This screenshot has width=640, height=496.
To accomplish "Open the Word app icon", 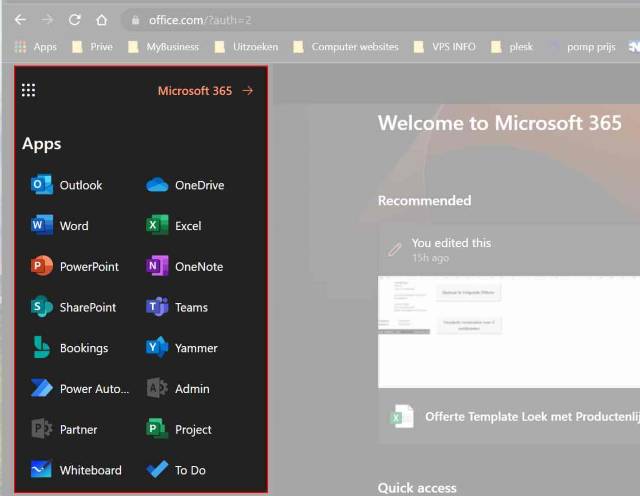I will click(x=42, y=226).
